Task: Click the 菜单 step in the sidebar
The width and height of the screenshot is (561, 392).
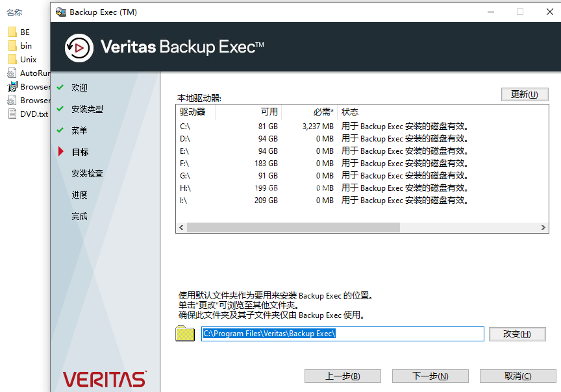Action: click(79, 130)
